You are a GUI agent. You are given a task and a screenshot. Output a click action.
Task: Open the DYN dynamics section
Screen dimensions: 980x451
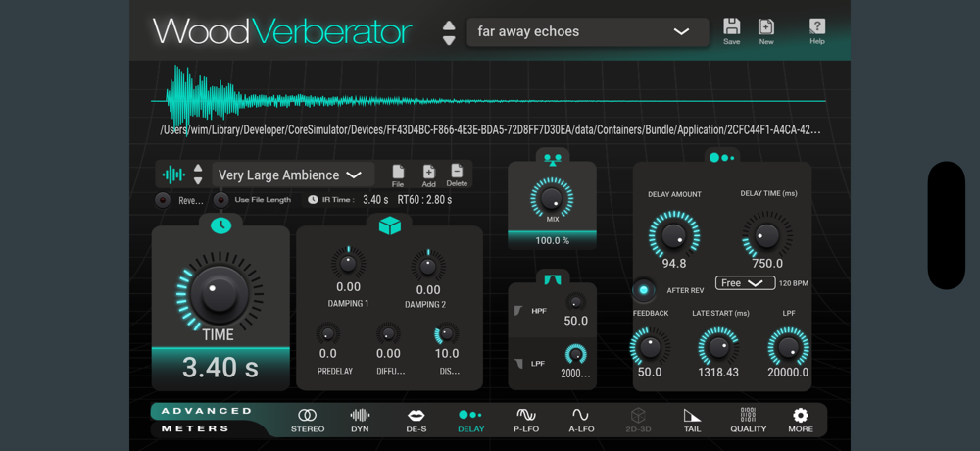point(360,421)
